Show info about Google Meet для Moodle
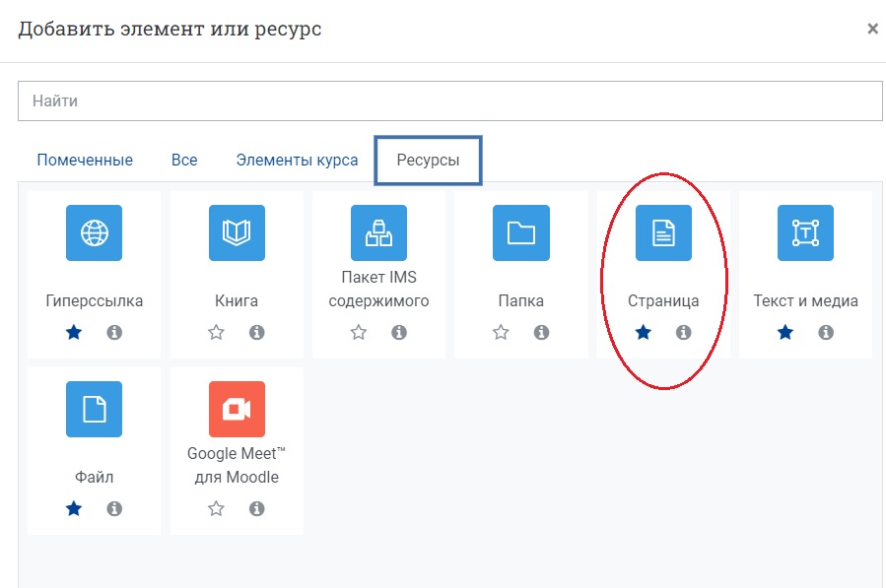The height and width of the screenshot is (588, 886). (256, 508)
